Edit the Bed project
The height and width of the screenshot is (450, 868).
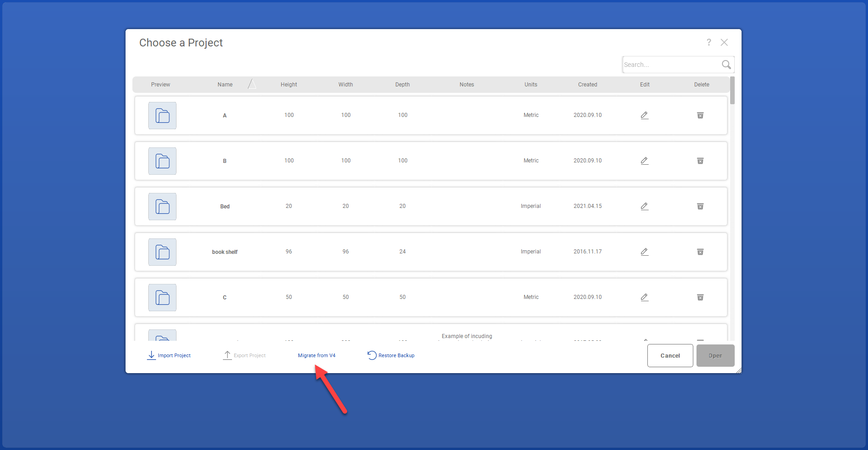(x=644, y=206)
